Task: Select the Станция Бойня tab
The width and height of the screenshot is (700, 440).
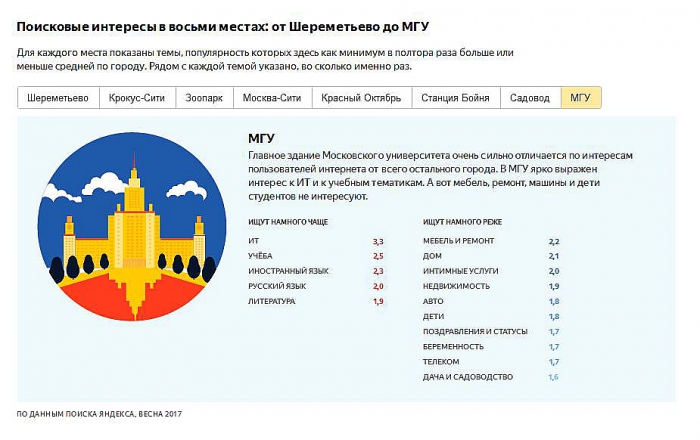Action: tap(455, 98)
